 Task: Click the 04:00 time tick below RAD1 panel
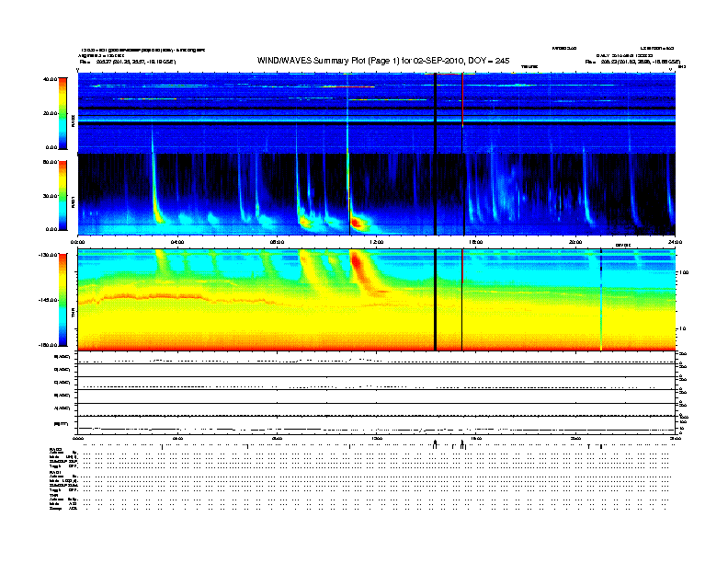(x=177, y=242)
